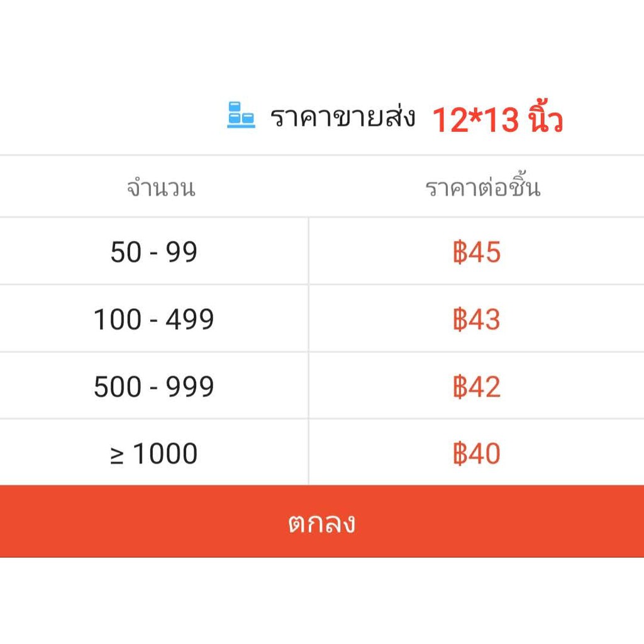Tap the 100 - 499 quantity cell
Image resolution: width=644 pixels, height=644 pixels.
point(154,319)
